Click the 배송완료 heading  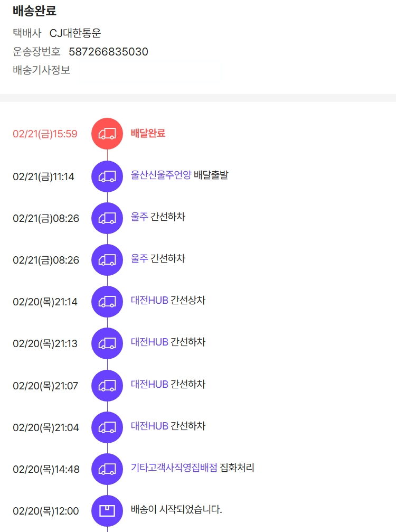pos(34,11)
